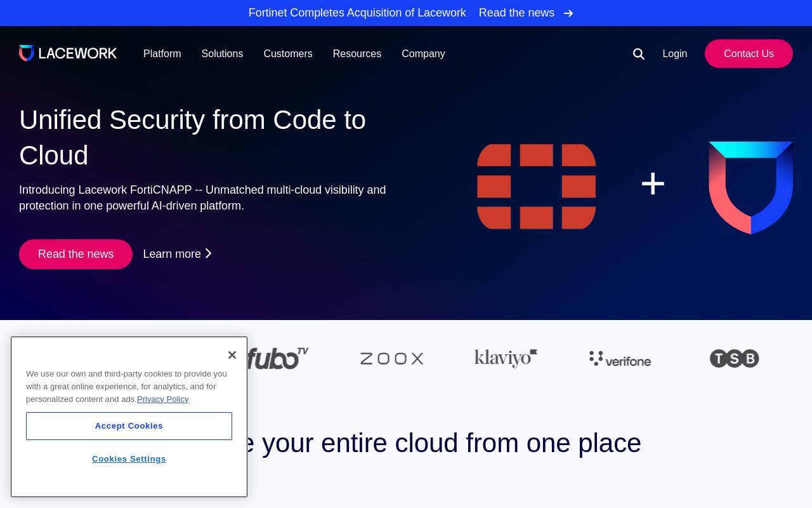Open the search magnifier icon
812x508 pixels.
[639, 54]
